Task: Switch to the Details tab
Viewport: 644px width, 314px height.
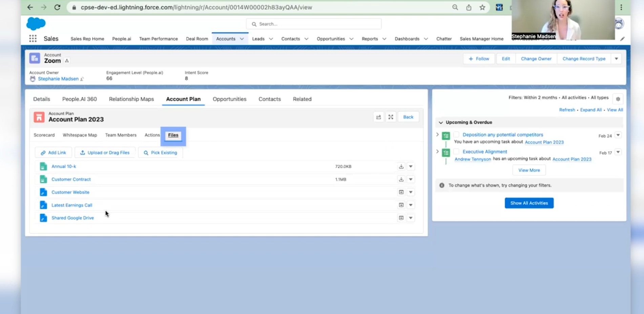Action: [42, 99]
